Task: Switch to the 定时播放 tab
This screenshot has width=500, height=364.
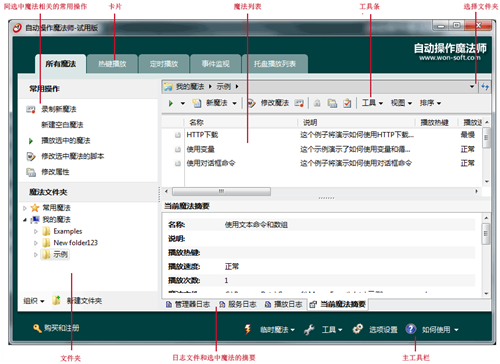Action: point(164,64)
